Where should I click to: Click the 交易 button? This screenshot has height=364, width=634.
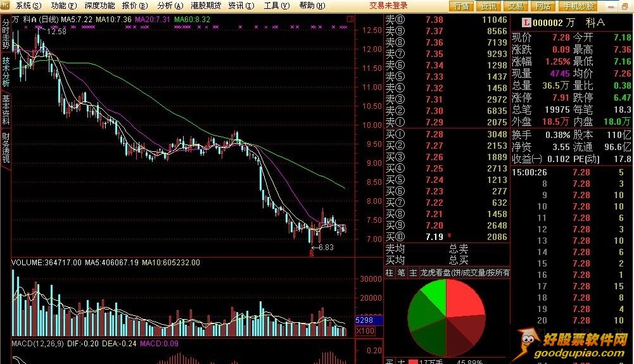pyautogui.click(x=516, y=6)
